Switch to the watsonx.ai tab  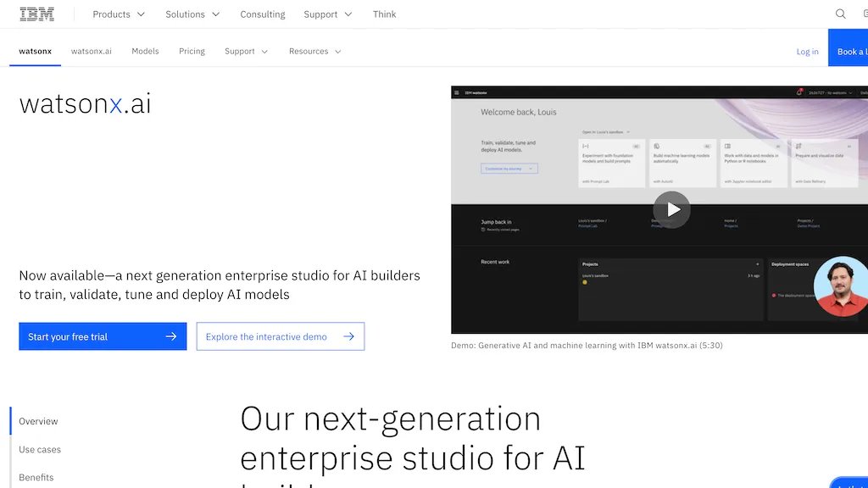click(x=91, y=51)
